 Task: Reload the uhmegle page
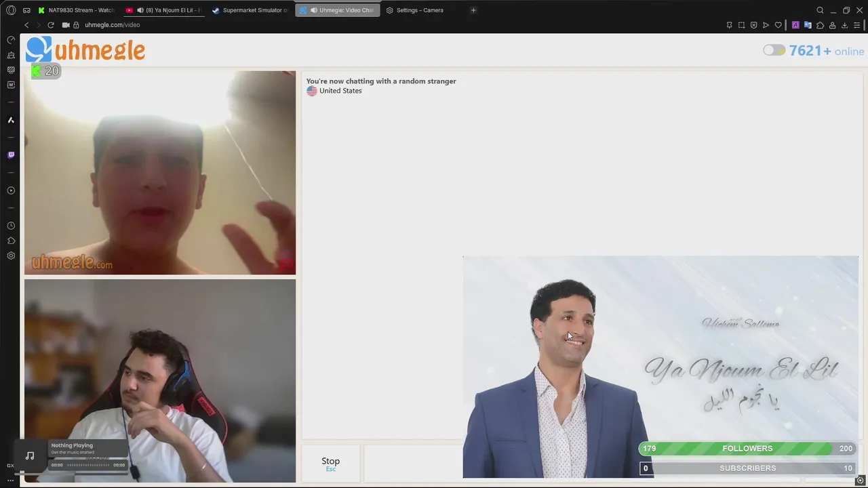(50, 25)
